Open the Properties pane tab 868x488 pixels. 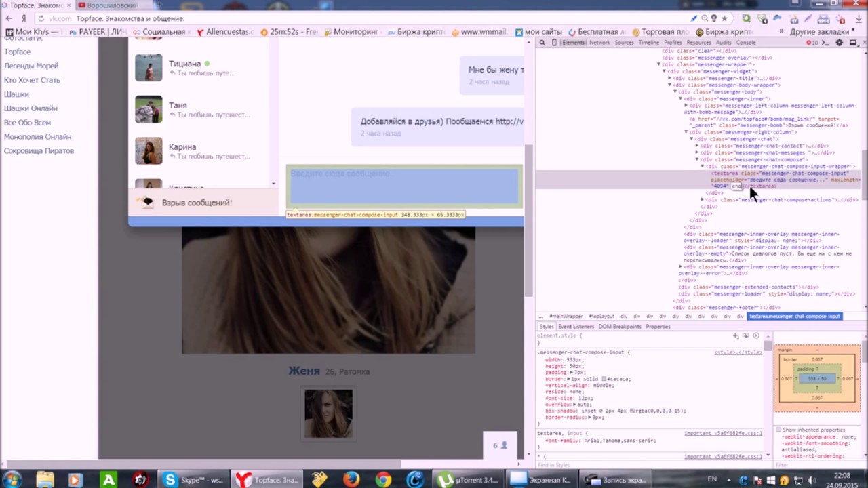point(658,327)
